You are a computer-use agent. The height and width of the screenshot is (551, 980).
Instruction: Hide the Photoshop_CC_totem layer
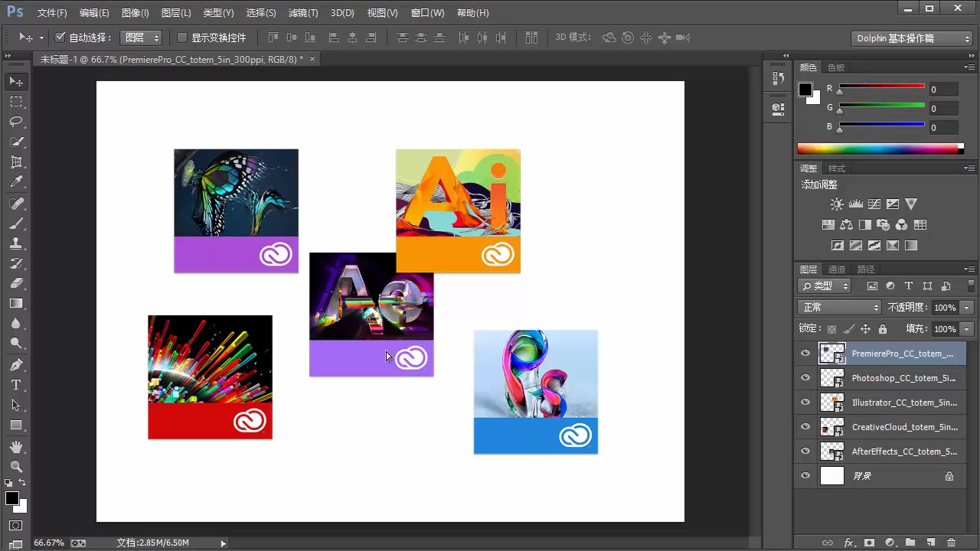tap(805, 377)
